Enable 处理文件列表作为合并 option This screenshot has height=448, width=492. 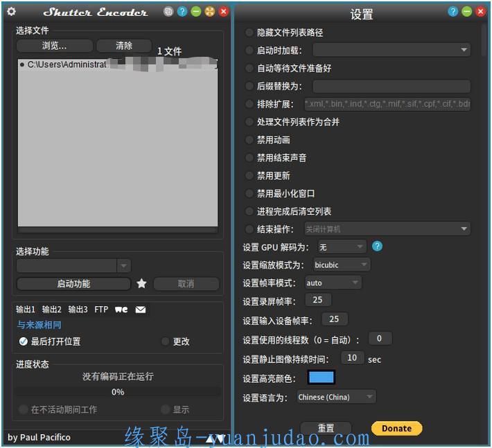pos(249,122)
